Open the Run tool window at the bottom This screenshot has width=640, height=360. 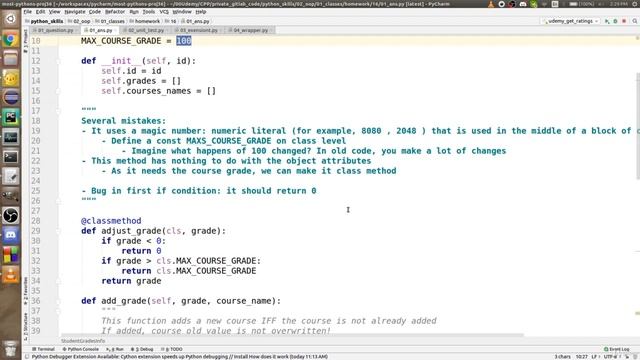click(x=115, y=349)
